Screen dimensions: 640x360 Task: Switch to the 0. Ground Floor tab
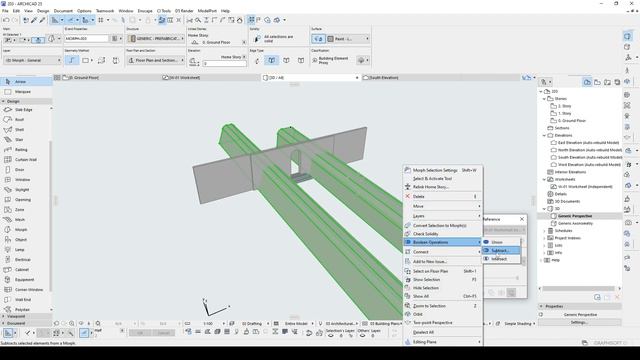pos(110,78)
